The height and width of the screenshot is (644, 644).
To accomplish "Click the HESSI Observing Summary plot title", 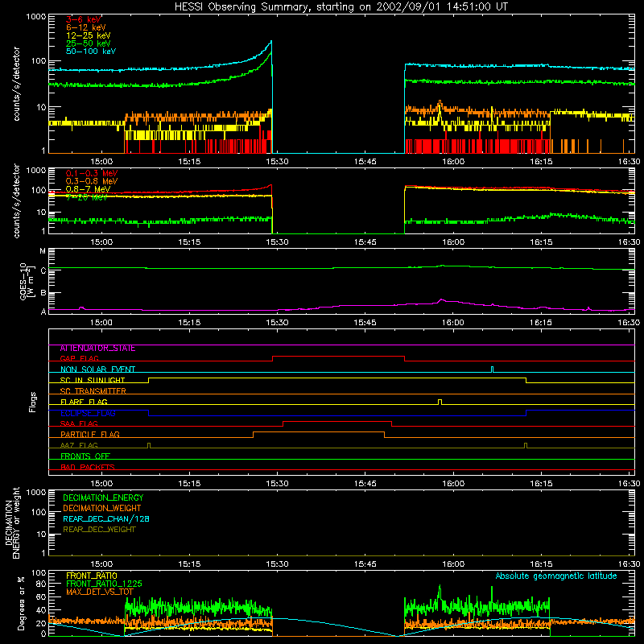I will [x=341, y=6].
